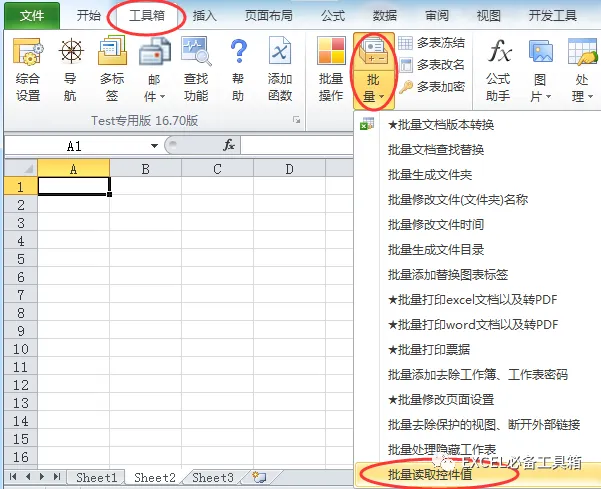Click 多表改名 rename sheets icon
Screen dimensions: 601x489
(405, 65)
